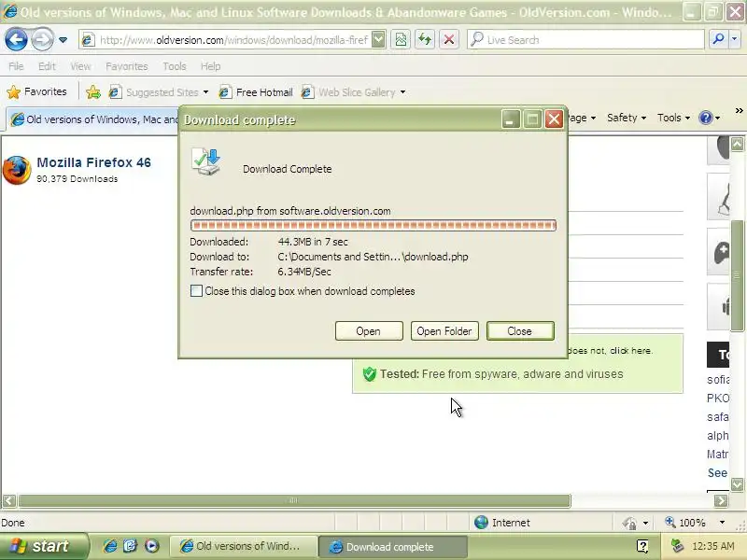This screenshot has width=747, height=560.
Task: Launch Internet Explorer from Quick Launch
Action: (x=110, y=546)
